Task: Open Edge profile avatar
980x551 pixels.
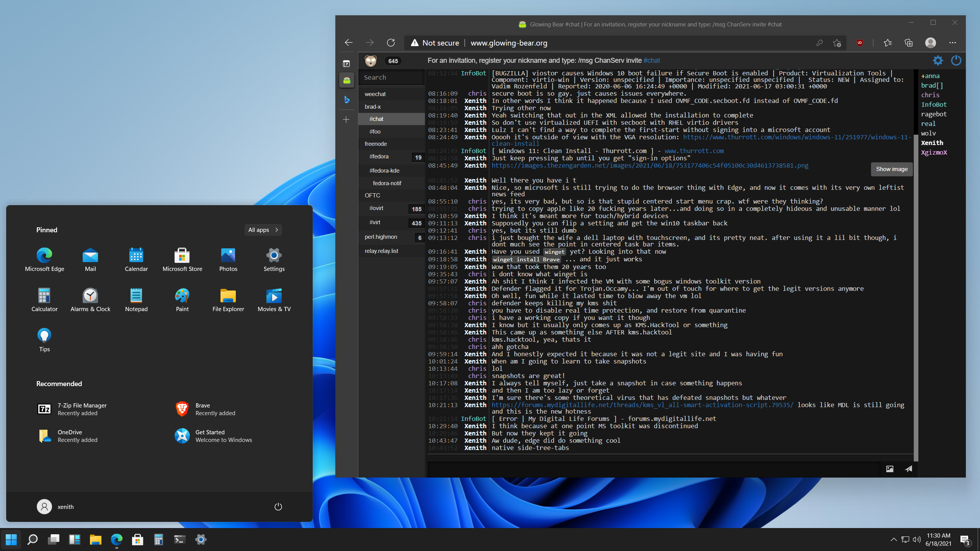Action: pyautogui.click(x=931, y=43)
